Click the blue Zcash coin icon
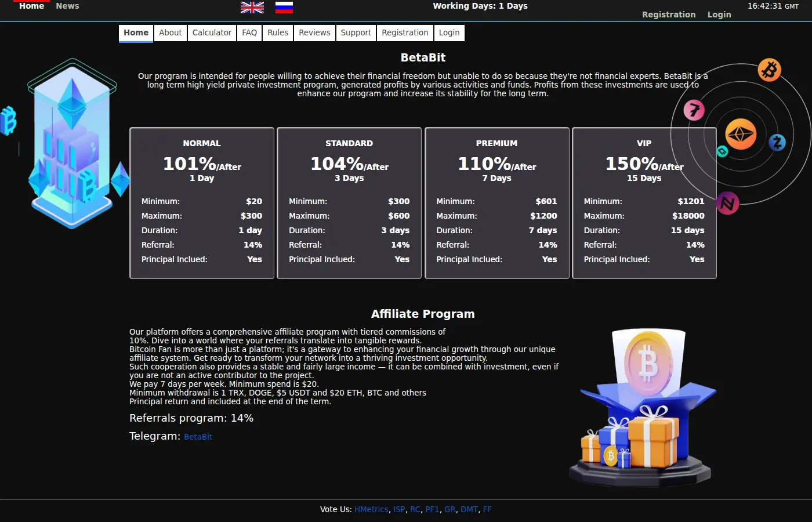This screenshot has height=522, width=812. (777, 142)
